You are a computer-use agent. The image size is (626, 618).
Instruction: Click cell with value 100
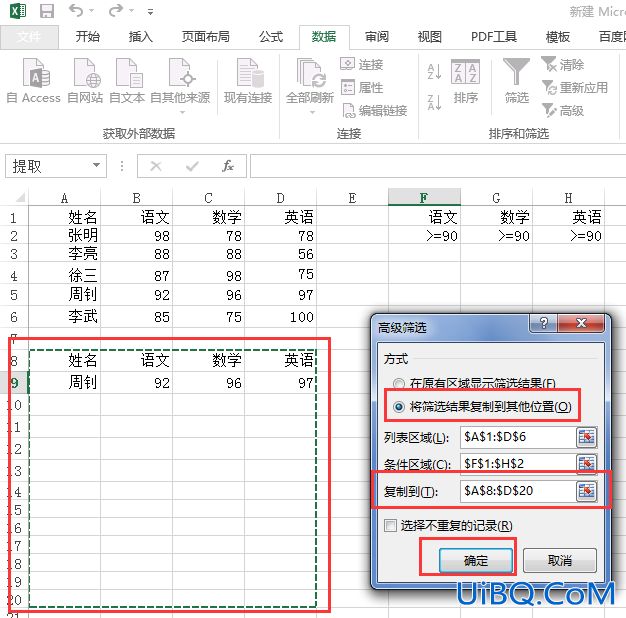click(x=280, y=317)
